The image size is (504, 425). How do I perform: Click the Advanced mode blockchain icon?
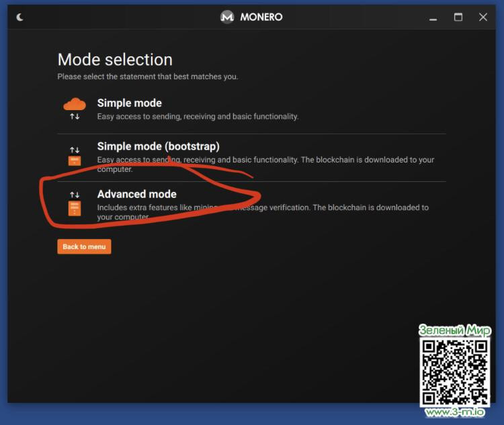[75, 207]
